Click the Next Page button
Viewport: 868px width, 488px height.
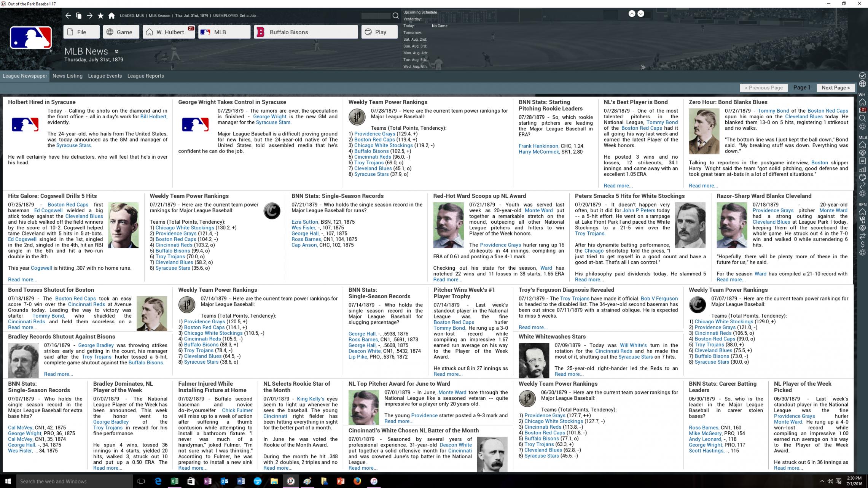coord(835,87)
